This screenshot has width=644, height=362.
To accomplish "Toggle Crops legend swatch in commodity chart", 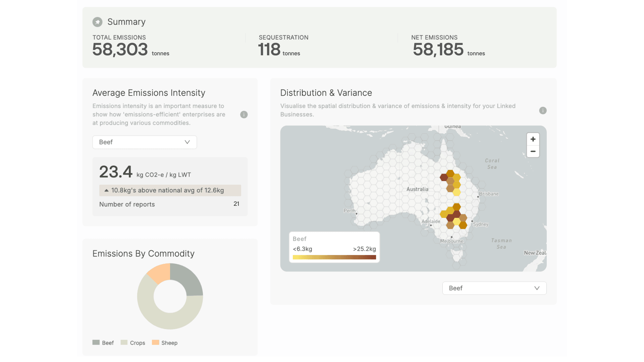I will (x=124, y=343).
